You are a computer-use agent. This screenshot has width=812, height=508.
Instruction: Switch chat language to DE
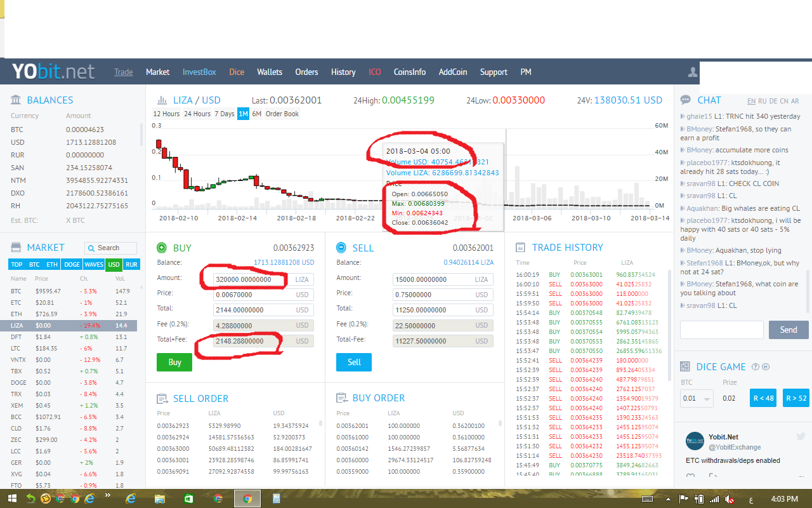click(x=773, y=102)
